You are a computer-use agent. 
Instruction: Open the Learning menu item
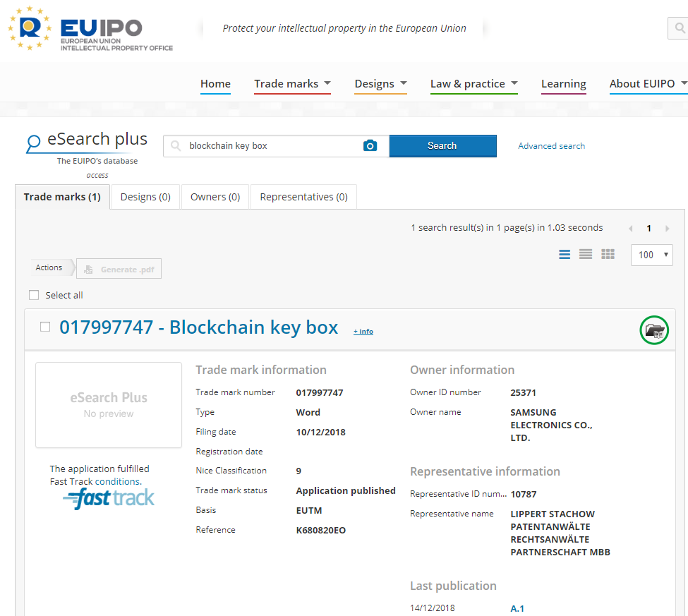point(564,84)
